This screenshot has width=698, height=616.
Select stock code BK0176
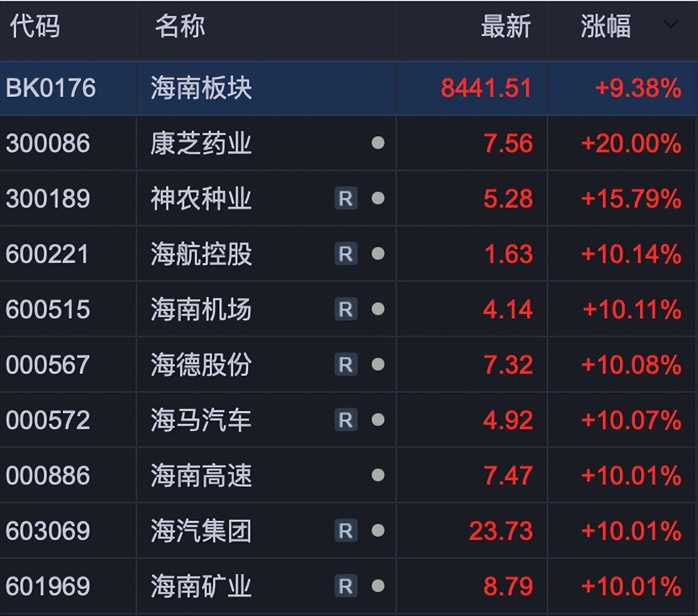click(51, 88)
